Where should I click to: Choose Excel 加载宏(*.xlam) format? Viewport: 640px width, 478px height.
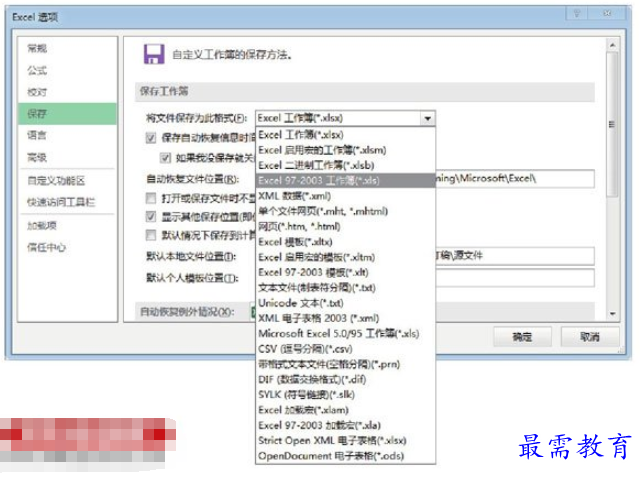tap(345, 410)
